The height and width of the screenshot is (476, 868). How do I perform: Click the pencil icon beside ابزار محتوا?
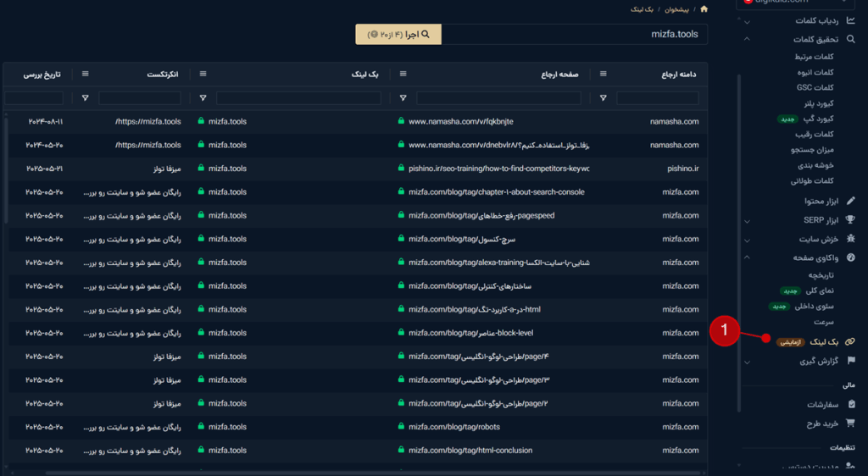click(x=850, y=202)
